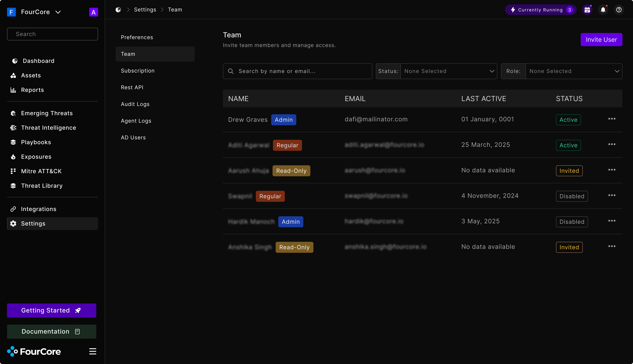633x364 pixels.
Task: Click the EMAIL column header
Action: [355, 99]
